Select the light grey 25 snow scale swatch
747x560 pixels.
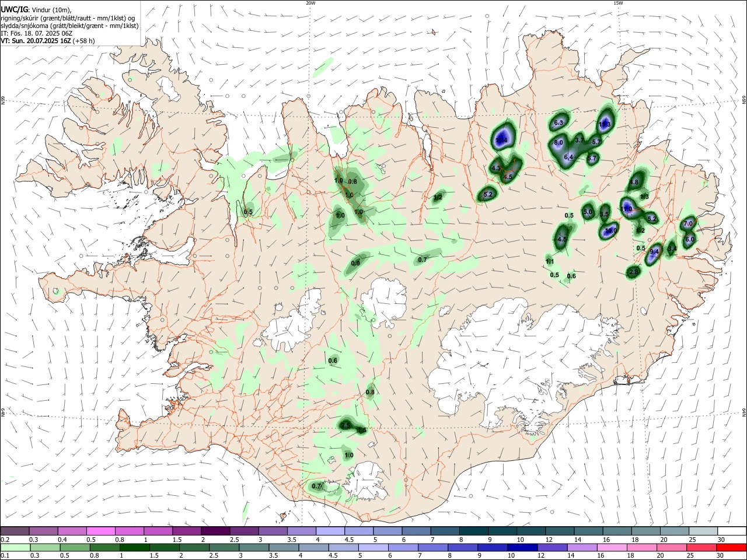[703, 531]
